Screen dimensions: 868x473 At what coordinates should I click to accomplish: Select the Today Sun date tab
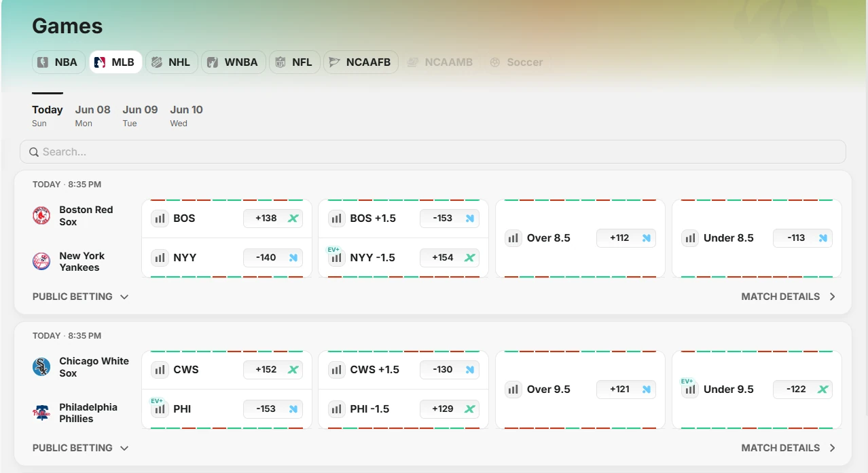pos(48,115)
